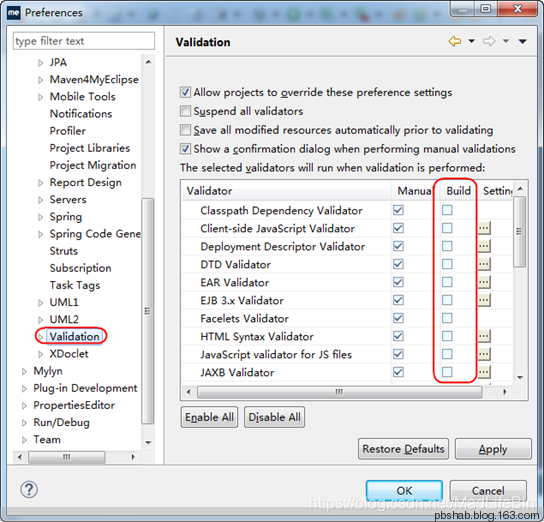Expand the Mobile Tools tree node
Screen dimensions: 544x522
pos(41,97)
